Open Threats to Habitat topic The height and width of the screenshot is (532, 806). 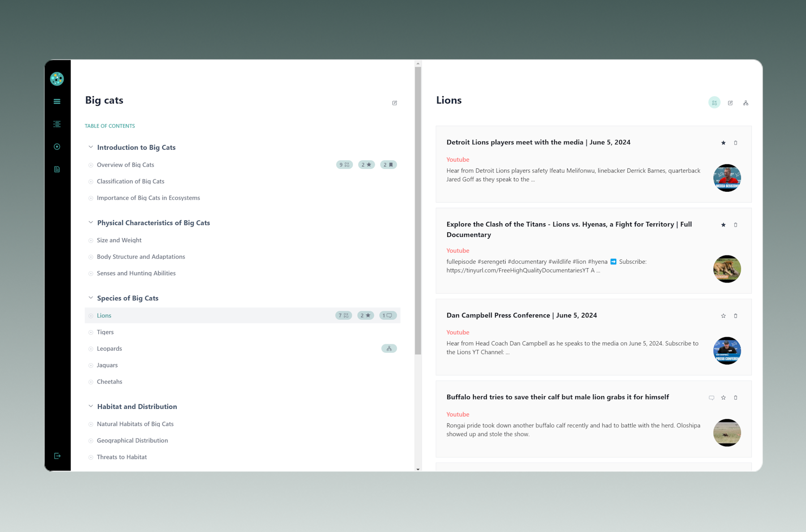coord(122,457)
